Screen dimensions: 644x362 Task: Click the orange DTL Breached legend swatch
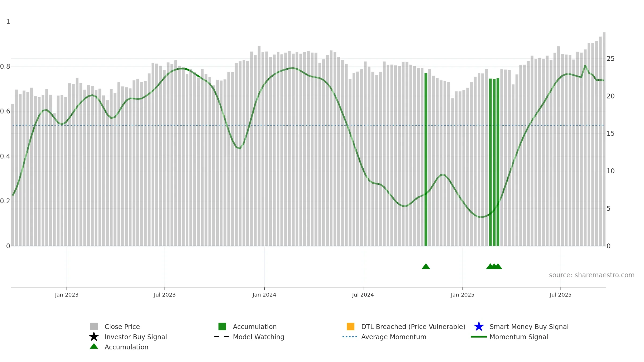tap(350, 327)
